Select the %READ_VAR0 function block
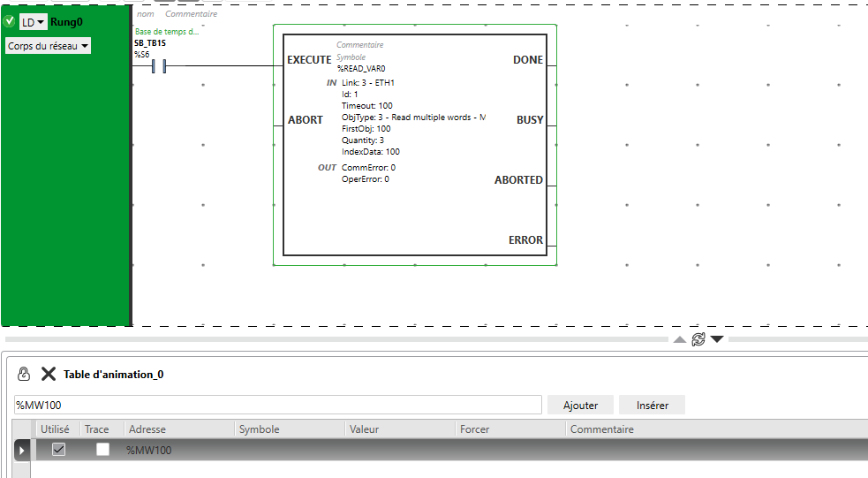This screenshot has height=478, width=868. click(415, 145)
